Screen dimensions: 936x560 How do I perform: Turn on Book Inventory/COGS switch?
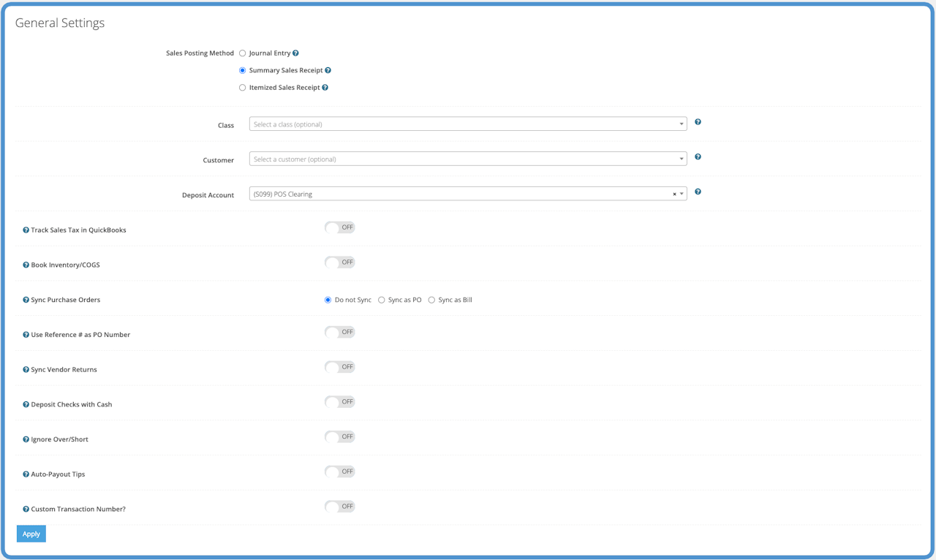[x=340, y=262]
